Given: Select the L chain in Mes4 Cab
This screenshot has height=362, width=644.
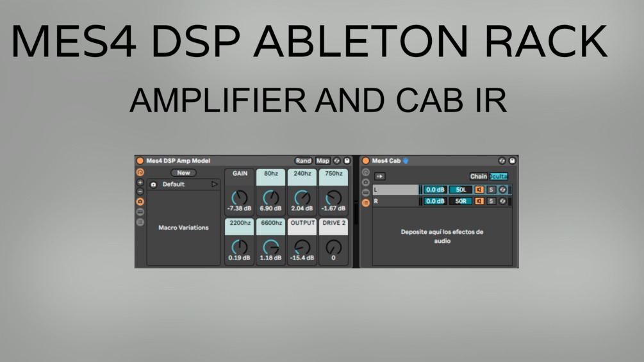Looking at the screenshot, I should [395, 190].
